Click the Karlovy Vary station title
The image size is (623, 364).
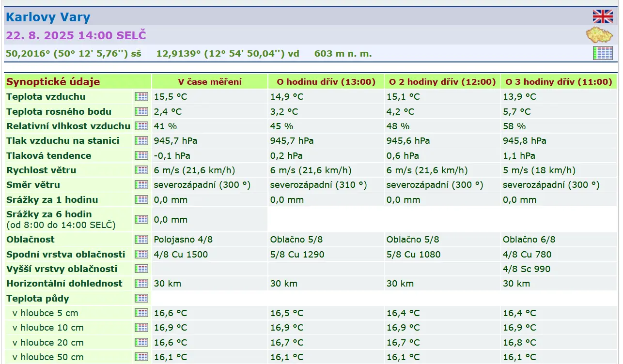[x=48, y=17]
